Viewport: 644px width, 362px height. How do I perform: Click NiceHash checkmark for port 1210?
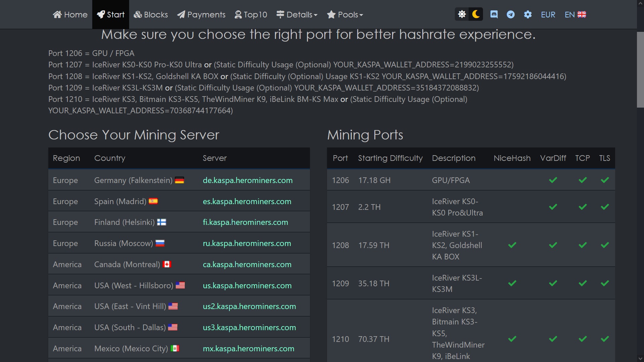pos(512,339)
